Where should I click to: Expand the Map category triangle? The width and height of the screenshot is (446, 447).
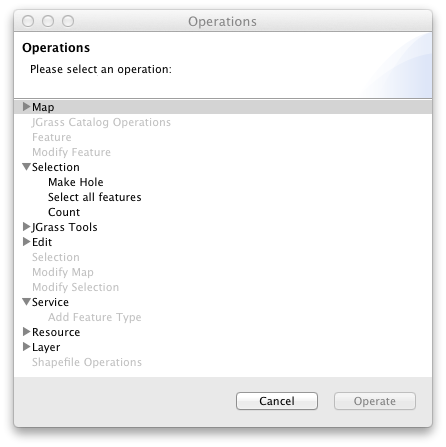point(26,107)
